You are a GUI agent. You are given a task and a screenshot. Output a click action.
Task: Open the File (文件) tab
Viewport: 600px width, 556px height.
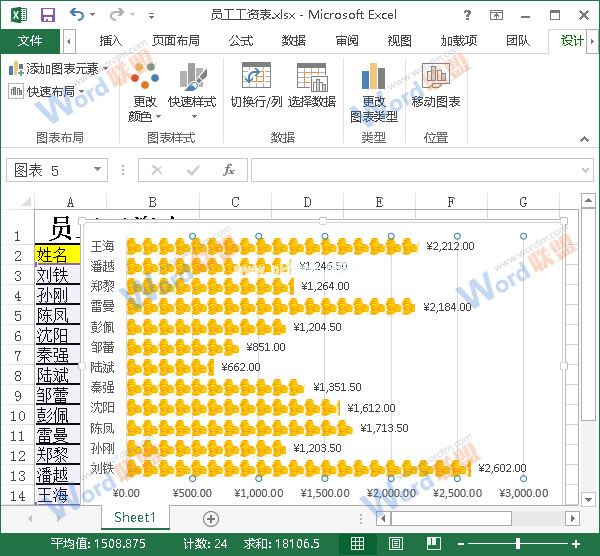point(30,41)
